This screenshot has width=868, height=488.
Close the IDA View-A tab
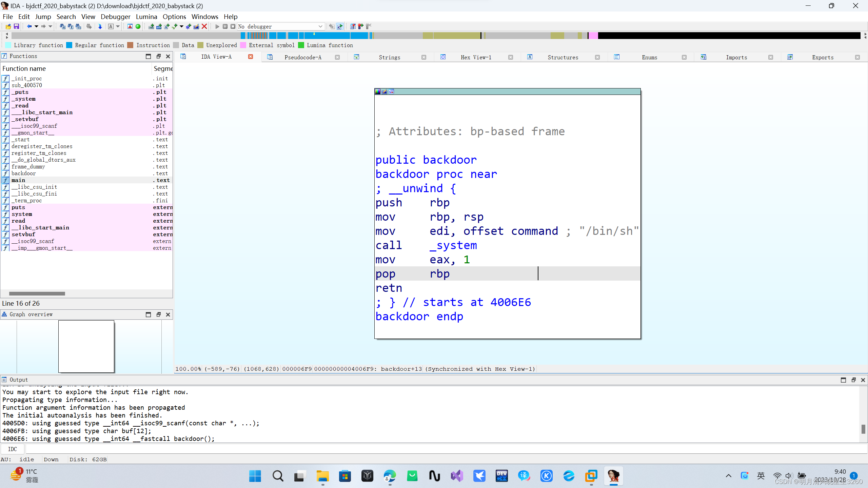[x=251, y=57]
